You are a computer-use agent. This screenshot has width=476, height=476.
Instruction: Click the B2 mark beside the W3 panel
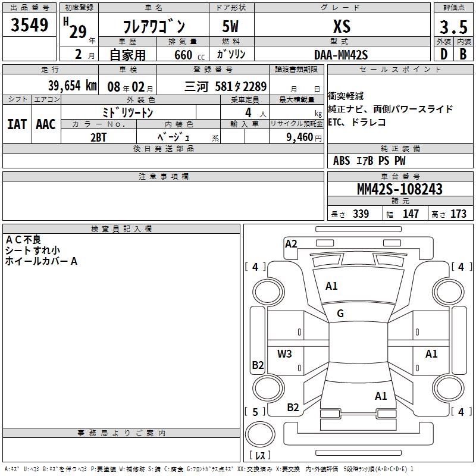coord(258,365)
